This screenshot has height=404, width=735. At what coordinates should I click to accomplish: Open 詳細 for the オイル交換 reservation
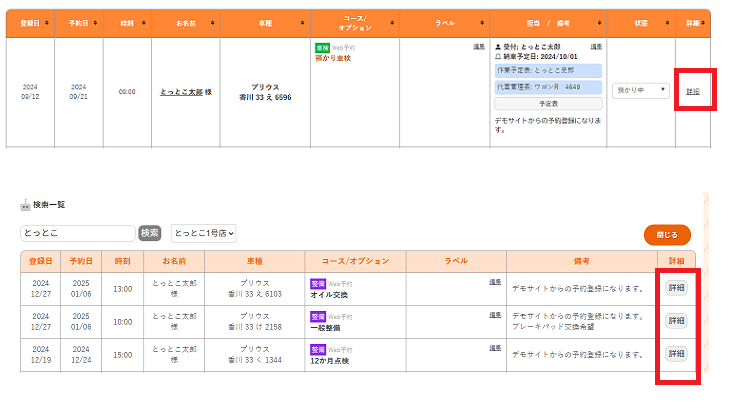click(676, 288)
